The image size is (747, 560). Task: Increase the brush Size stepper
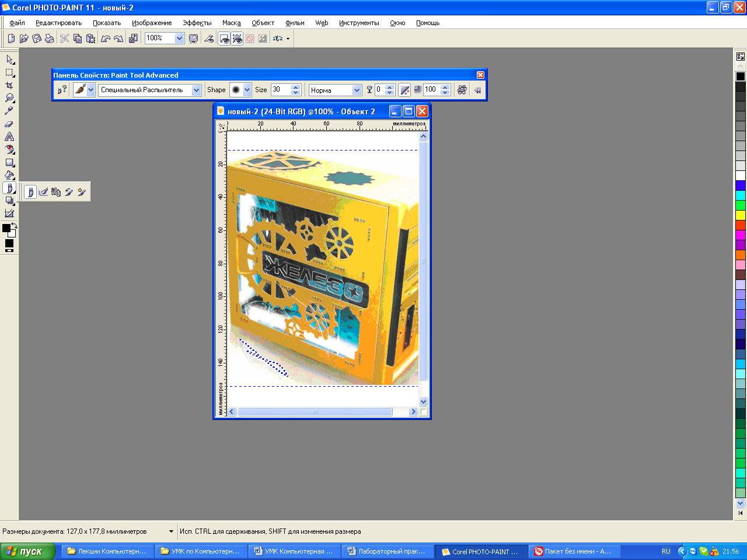pyautogui.click(x=296, y=87)
